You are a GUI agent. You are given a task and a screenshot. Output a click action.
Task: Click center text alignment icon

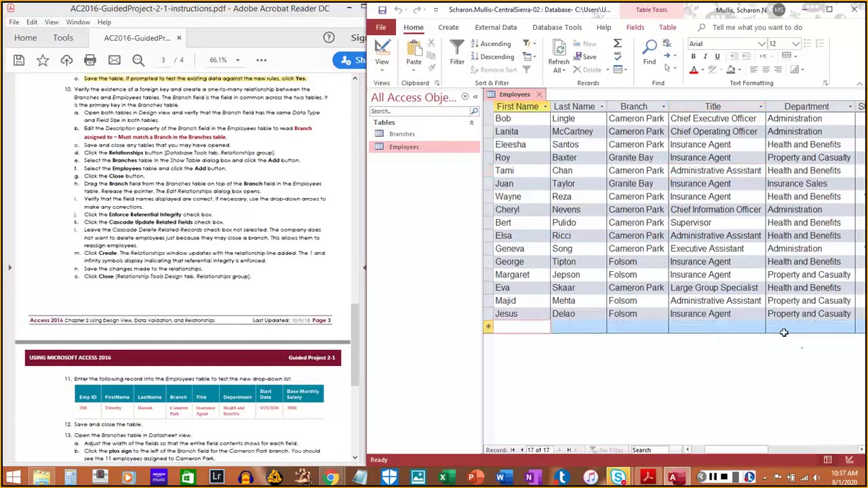click(x=766, y=70)
